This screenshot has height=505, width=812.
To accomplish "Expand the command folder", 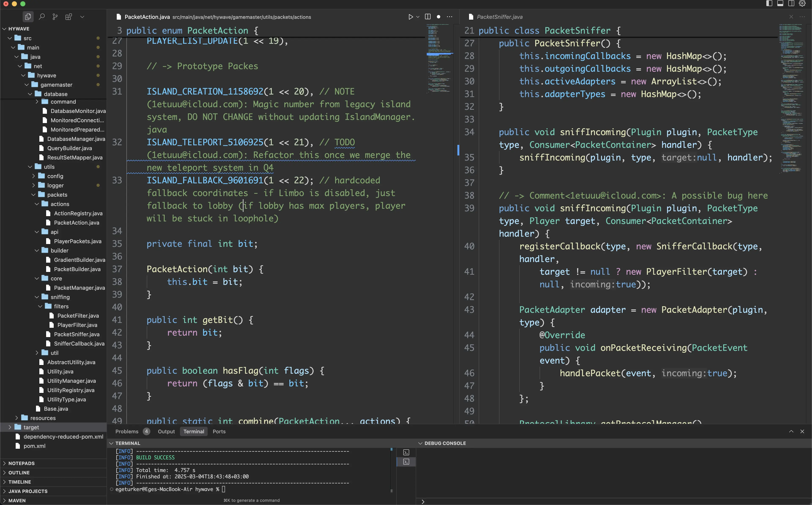I will tap(53, 102).
